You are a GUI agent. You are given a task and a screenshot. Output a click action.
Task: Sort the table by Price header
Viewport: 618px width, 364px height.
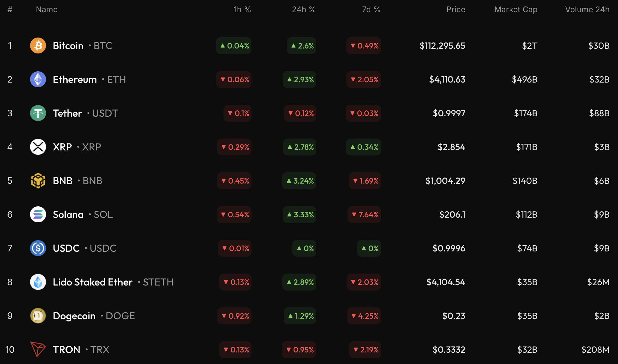click(x=456, y=10)
